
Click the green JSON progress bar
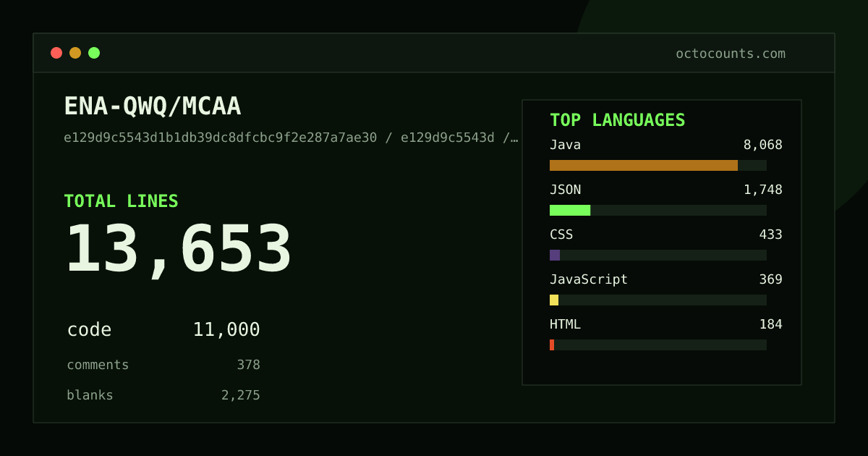(570, 210)
